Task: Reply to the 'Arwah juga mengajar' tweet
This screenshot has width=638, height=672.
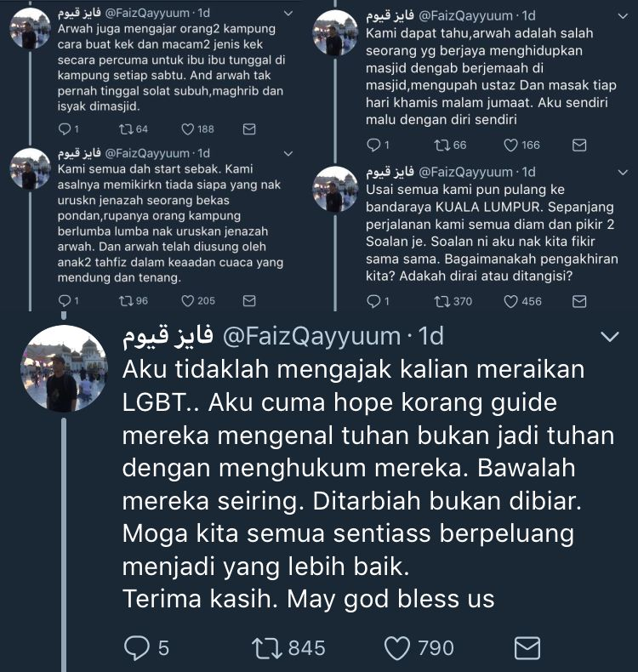Action: 65,129
